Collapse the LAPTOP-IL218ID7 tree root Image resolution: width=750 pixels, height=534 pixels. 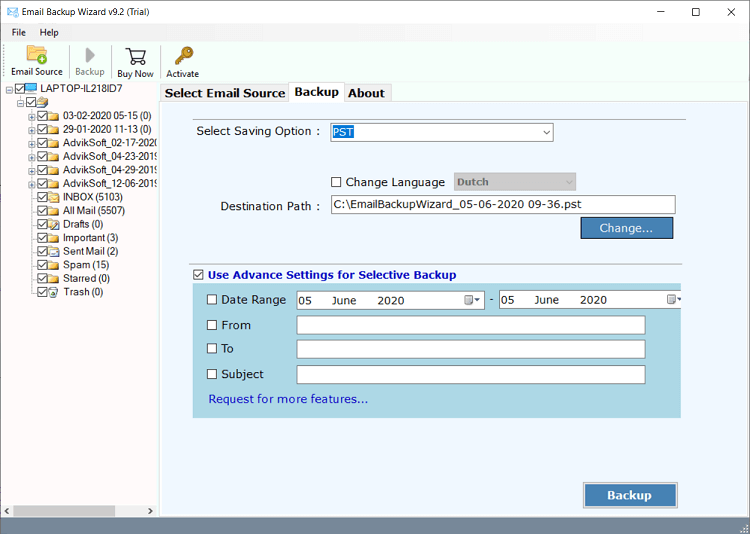click(8, 89)
